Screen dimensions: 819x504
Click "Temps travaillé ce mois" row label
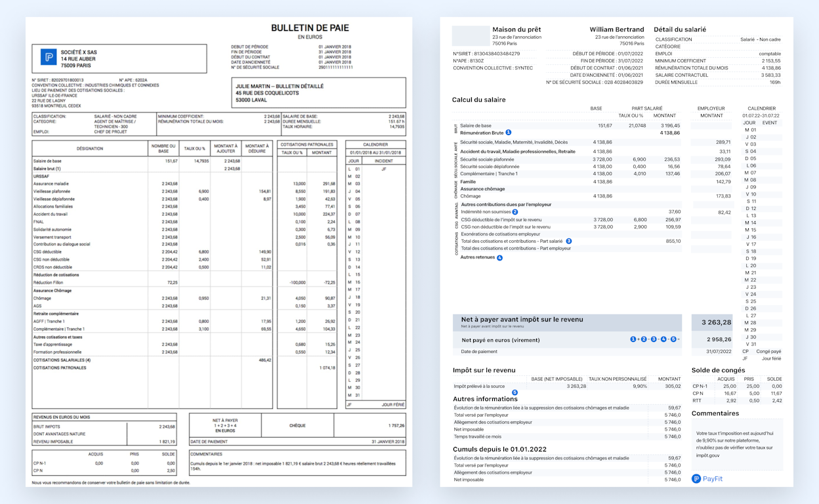tap(478, 436)
